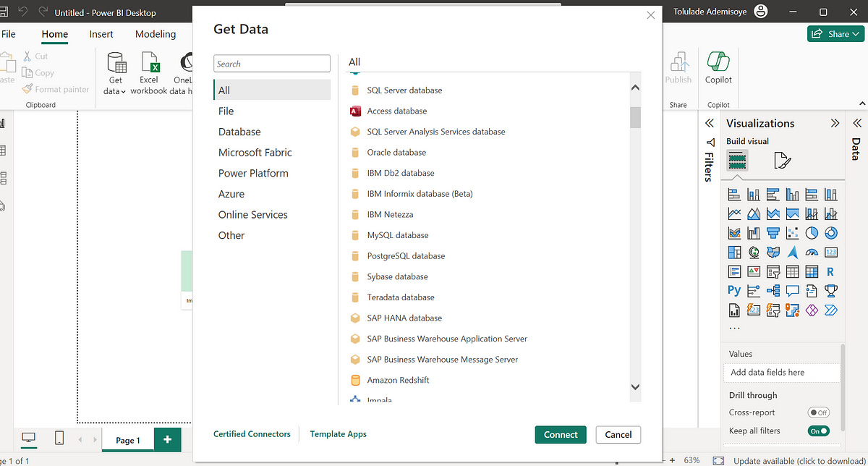The width and height of the screenshot is (868, 466).
Task: Expand the Data pane chevron
Action: (x=857, y=124)
